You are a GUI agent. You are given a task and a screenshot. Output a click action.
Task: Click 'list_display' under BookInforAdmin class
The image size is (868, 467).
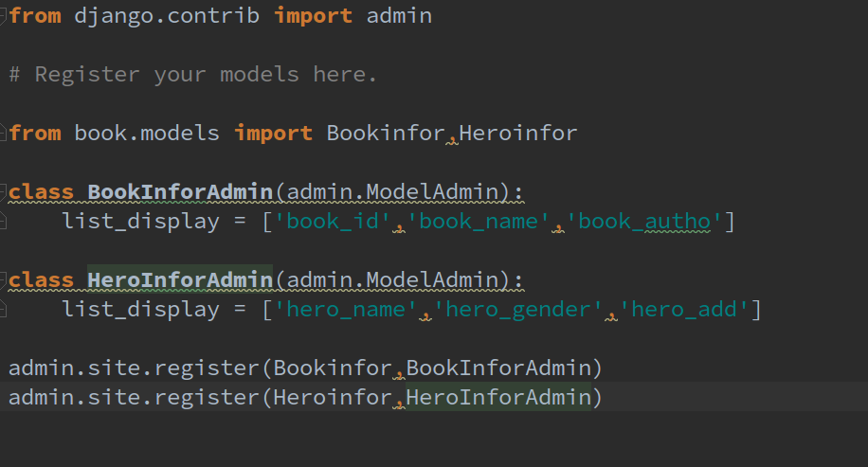(x=140, y=222)
